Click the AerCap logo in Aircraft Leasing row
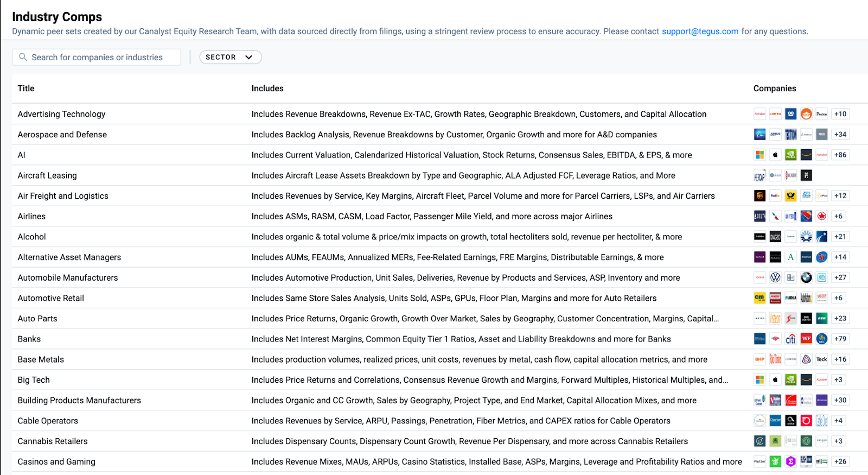 click(x=759, y=175)
